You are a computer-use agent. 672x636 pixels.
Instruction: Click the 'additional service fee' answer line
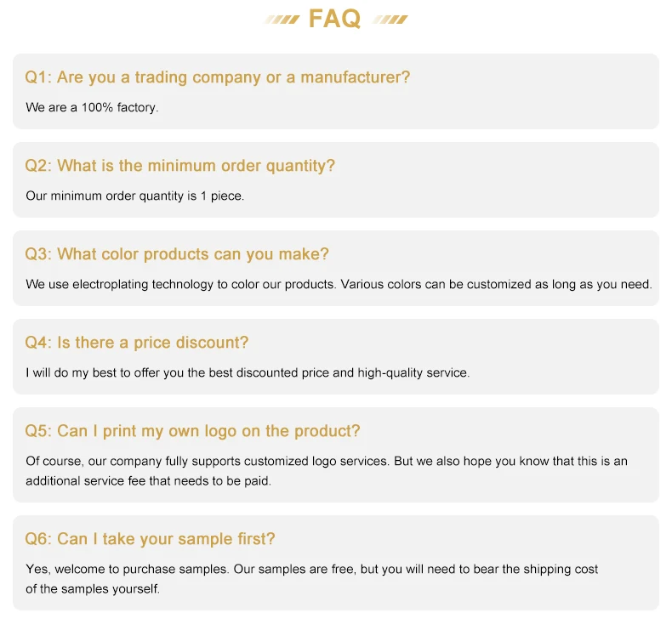(148, 481)
